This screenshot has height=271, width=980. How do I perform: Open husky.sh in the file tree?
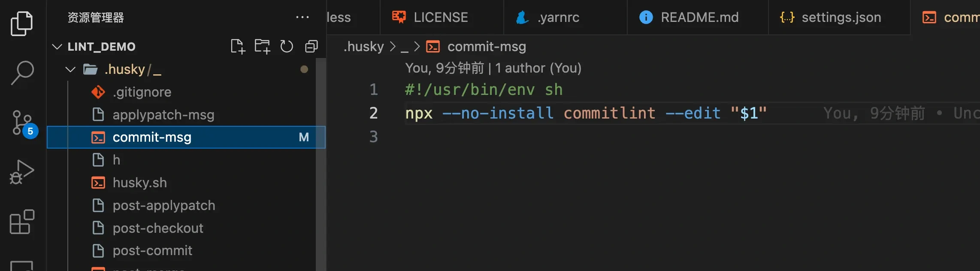tap(139, 183)
